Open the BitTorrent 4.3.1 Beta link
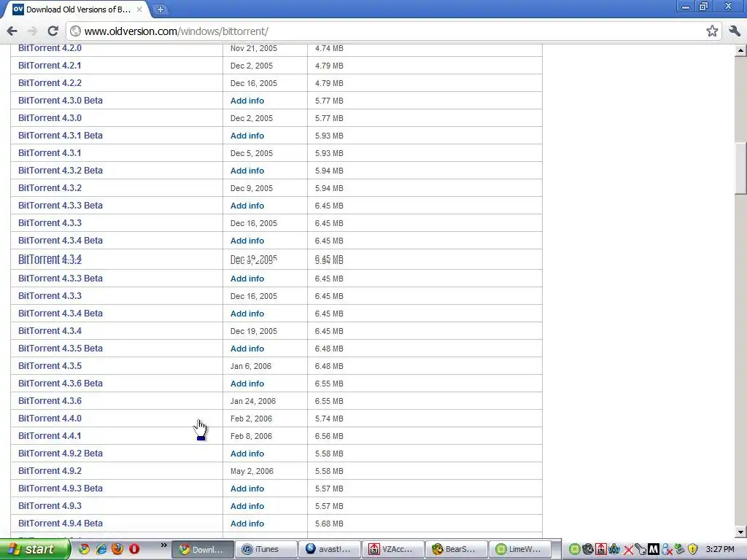The image size is (747, 560). 61,136
